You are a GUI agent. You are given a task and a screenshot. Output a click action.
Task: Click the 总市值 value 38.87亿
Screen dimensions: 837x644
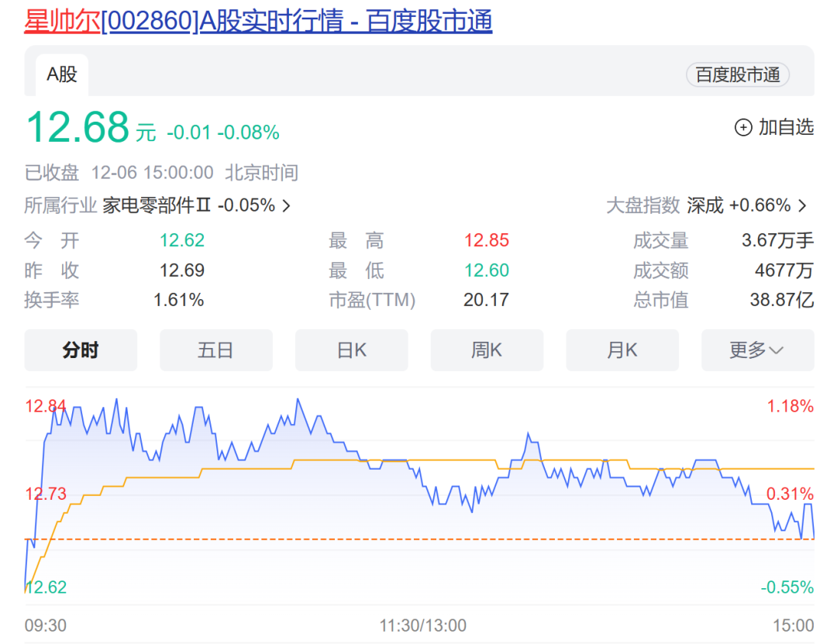[x=782, y=300]
